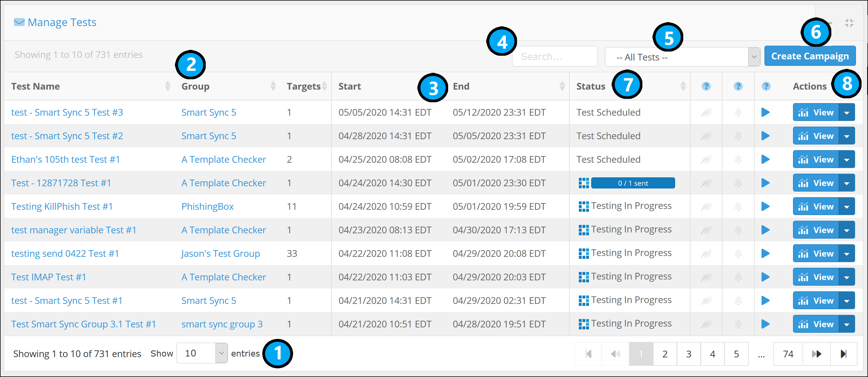Screen dimensions: 868x377
Task: Expand View dropdown arrow for Smart Sync Test #2
Action: pyautogui.click(x=846, y=136)
